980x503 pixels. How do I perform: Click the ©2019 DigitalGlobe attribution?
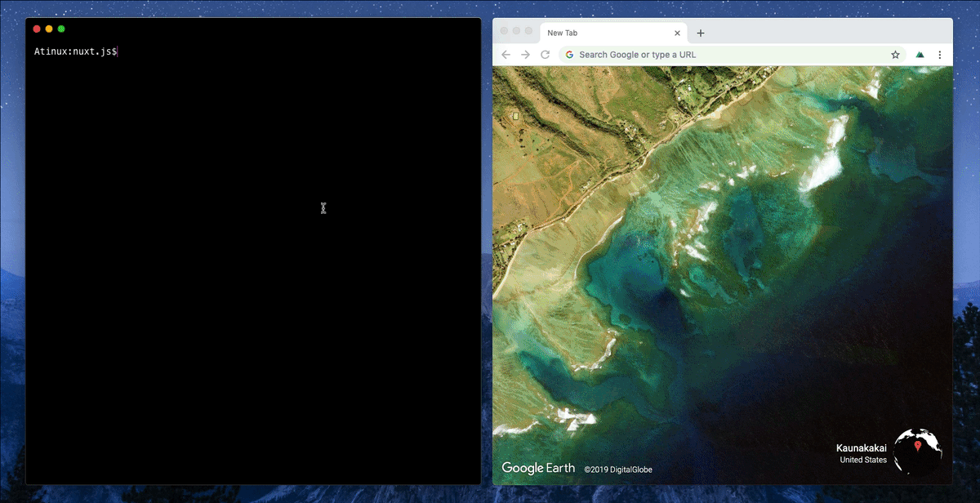(618, 470)
